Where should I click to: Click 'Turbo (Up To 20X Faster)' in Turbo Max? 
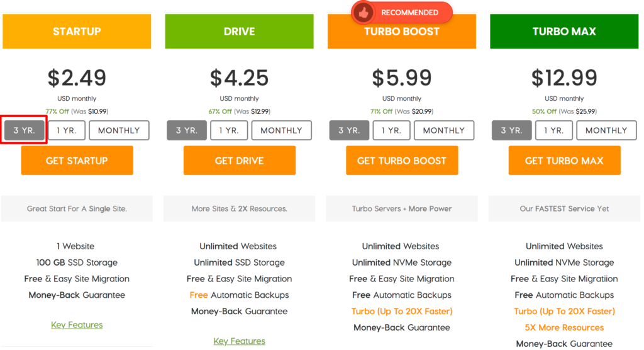[564, 312]
